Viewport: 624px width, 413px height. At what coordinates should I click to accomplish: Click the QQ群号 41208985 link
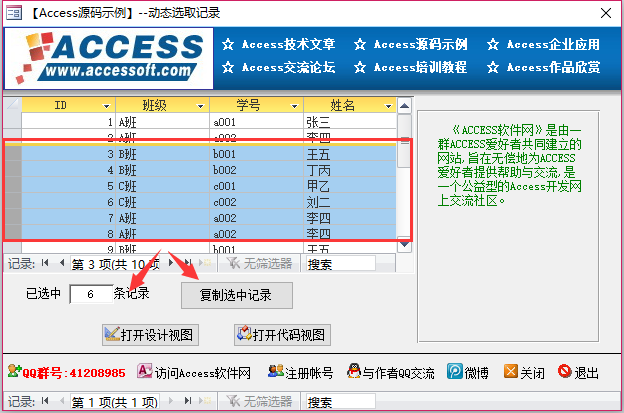click(x=66, y=372)
